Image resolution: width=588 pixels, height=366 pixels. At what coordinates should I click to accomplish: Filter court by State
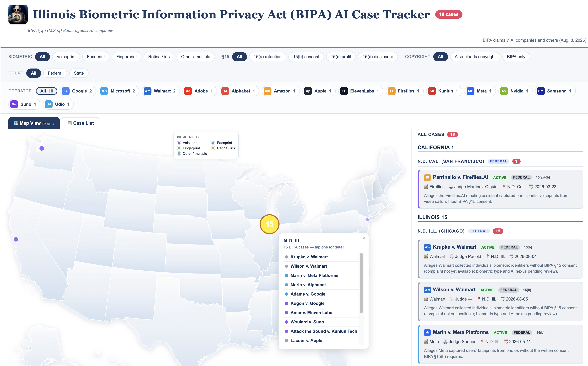(79, 73)
